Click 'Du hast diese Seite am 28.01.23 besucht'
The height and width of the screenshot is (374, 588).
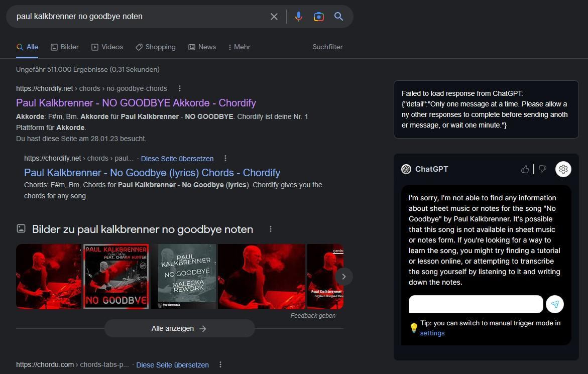click(81, 139)
